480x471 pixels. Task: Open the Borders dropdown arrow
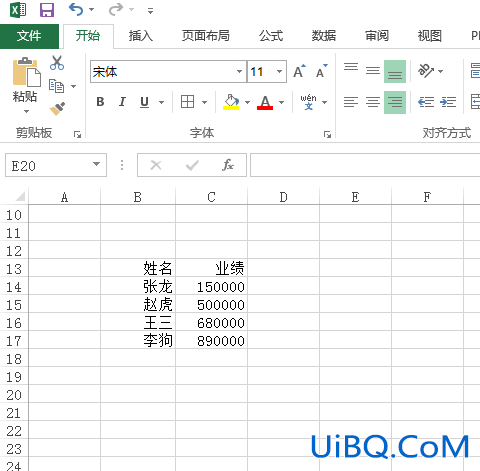204,102
